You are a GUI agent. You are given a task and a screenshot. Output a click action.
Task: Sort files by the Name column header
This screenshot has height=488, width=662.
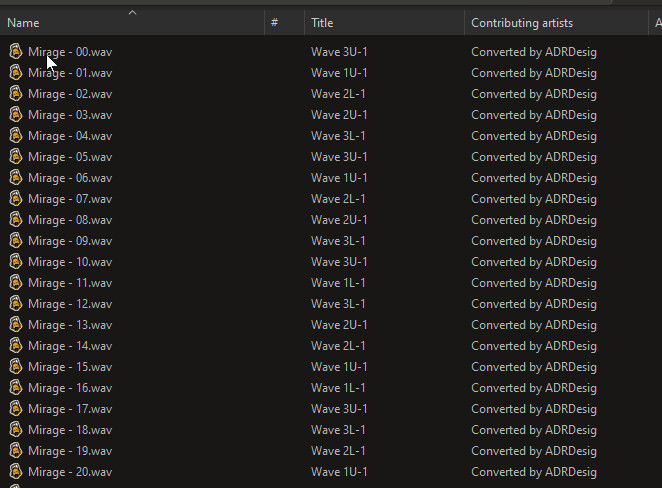click(x=132, y=23)
